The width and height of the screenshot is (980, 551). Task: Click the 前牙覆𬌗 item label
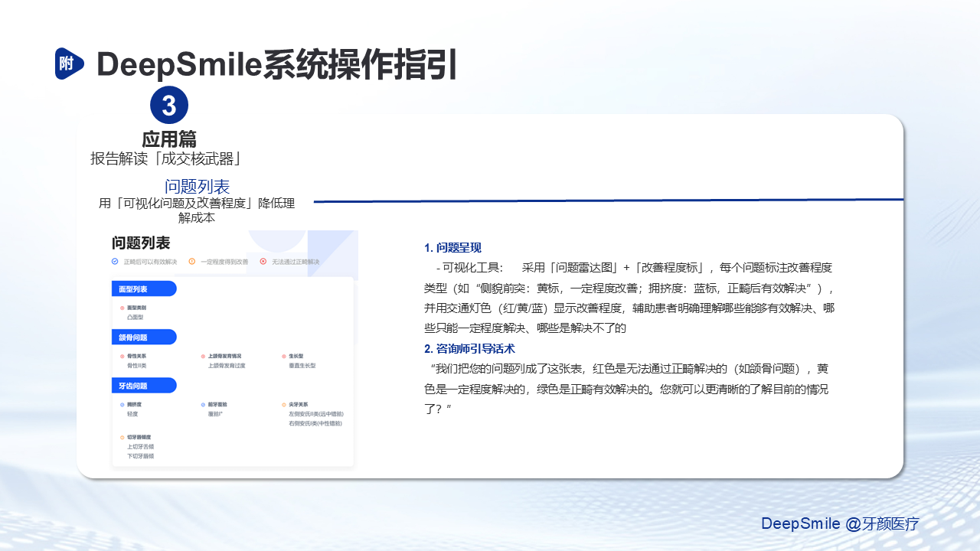pyautogui.click(x=217, y=404)
